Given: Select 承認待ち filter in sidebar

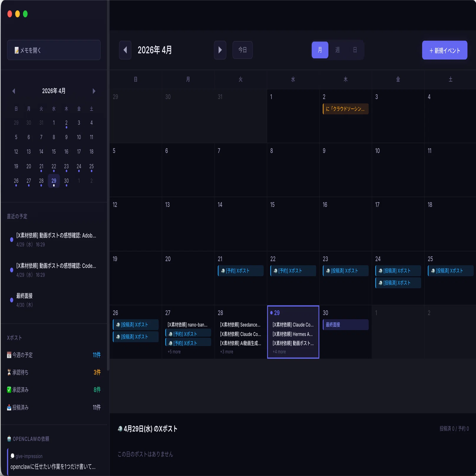Looking at the screenshot, I should pyautogui.click(x=54, y=373).
